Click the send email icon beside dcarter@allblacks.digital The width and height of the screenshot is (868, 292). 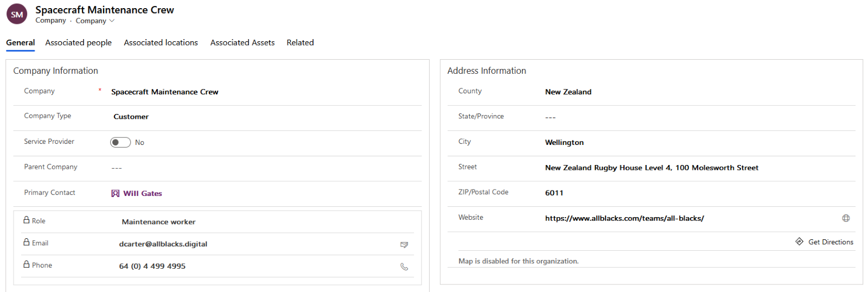(404, 245)
